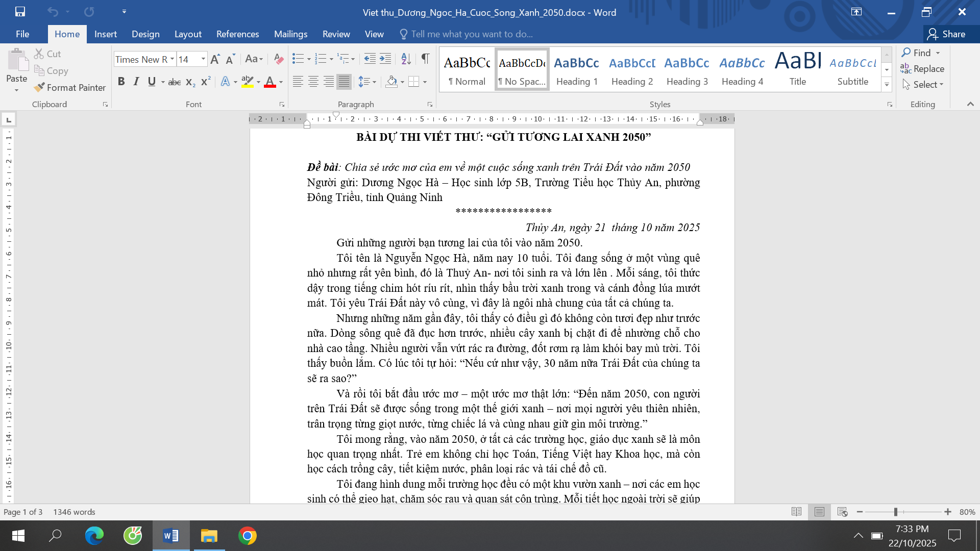Grow font size with larger A icon
This screenshot has width=980, height=551.
click(215, 59)
